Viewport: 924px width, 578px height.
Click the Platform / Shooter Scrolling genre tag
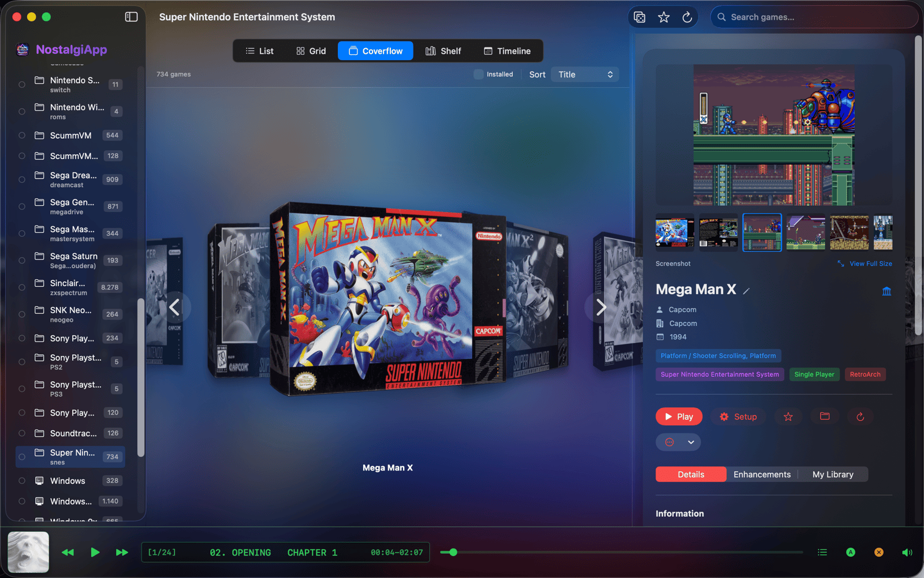[718, 356]
